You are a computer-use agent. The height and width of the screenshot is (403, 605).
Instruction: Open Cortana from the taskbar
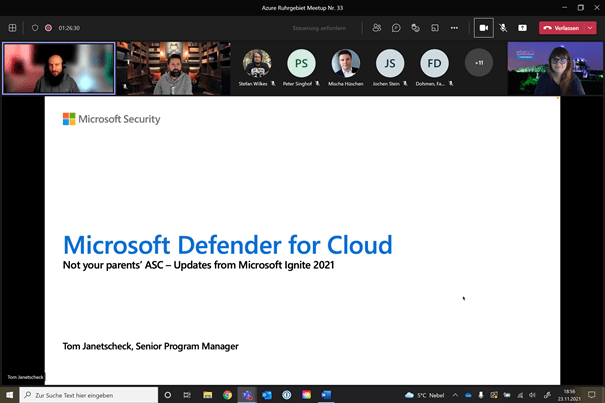point(167,395)
